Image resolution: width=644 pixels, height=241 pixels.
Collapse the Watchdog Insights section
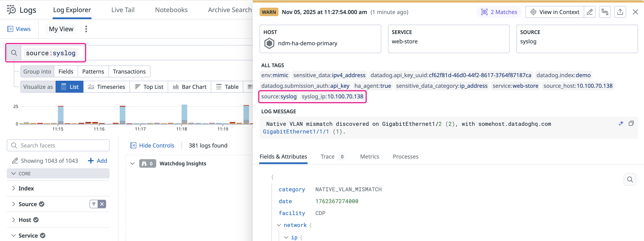(x=132, y=164)
